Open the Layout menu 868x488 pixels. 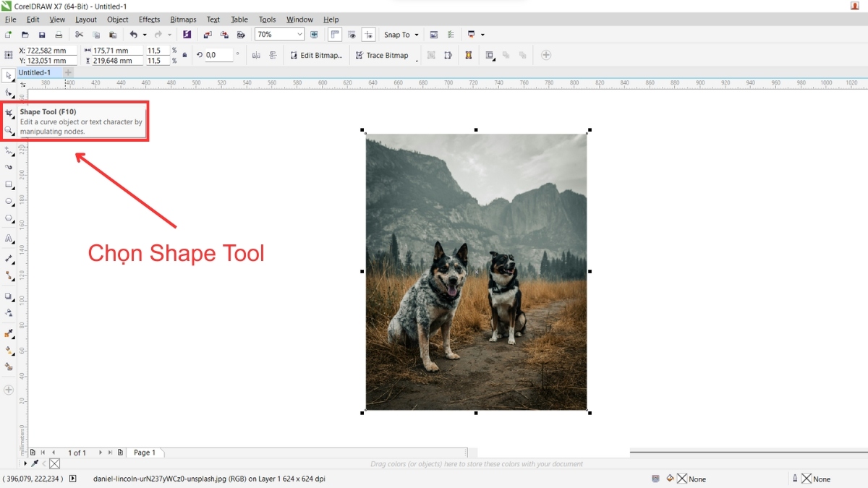[85, 20]
